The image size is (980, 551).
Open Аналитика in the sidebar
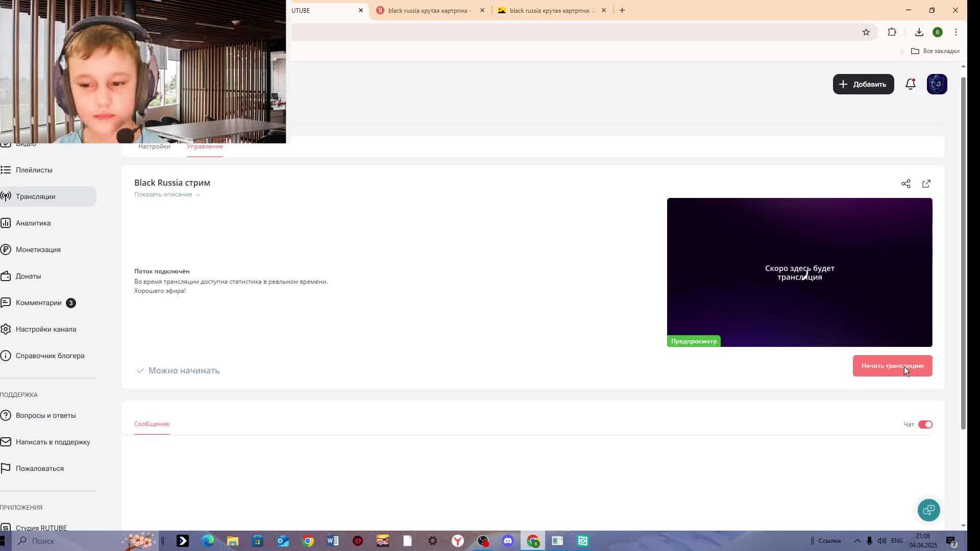(x=33, y=223)
